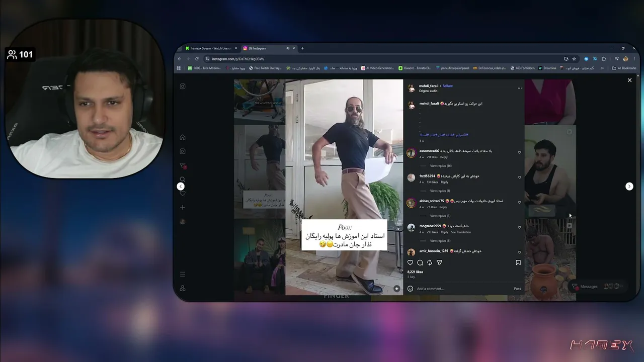The height and width of the screenshot is (362, 644).
Task: Like essemoradi6's comment
Action: point(520,152)
